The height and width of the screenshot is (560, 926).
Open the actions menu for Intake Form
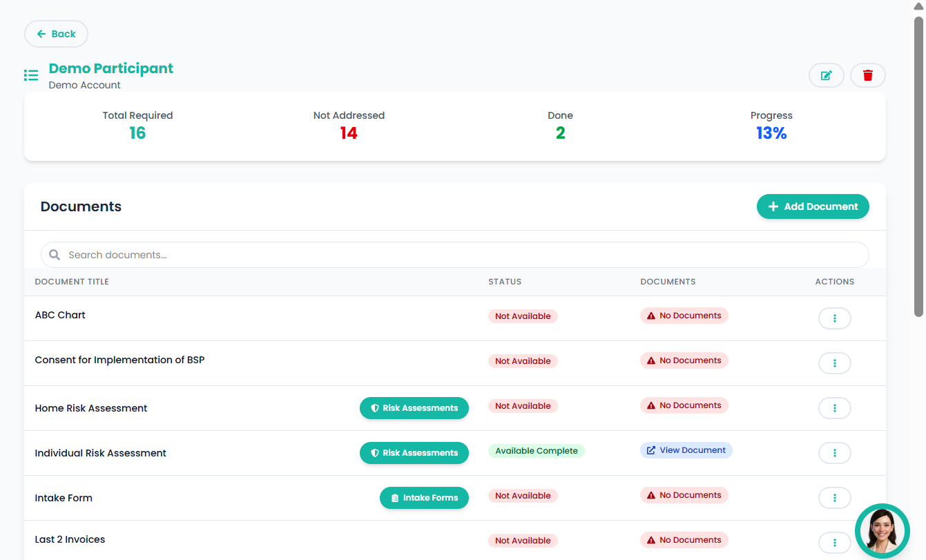click(x=835, y=497)
